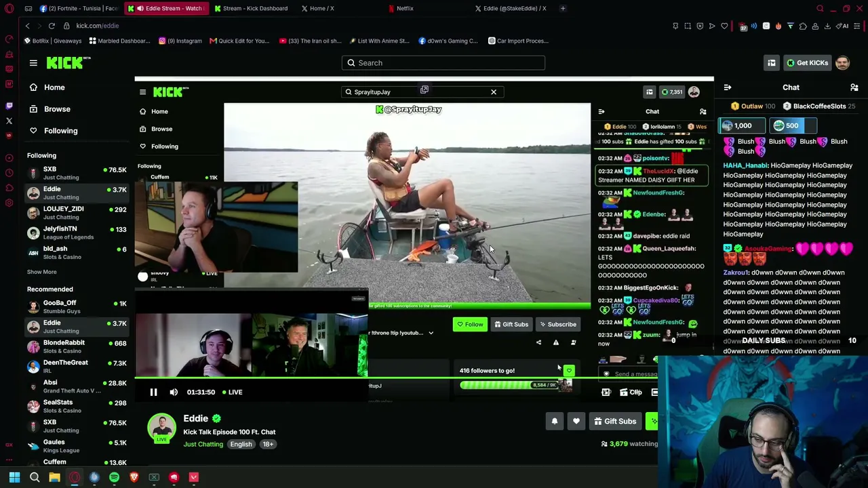This screenshot has width=868, height=488.
Task: Focus the Kick Search field
Action: coord(443,63)
